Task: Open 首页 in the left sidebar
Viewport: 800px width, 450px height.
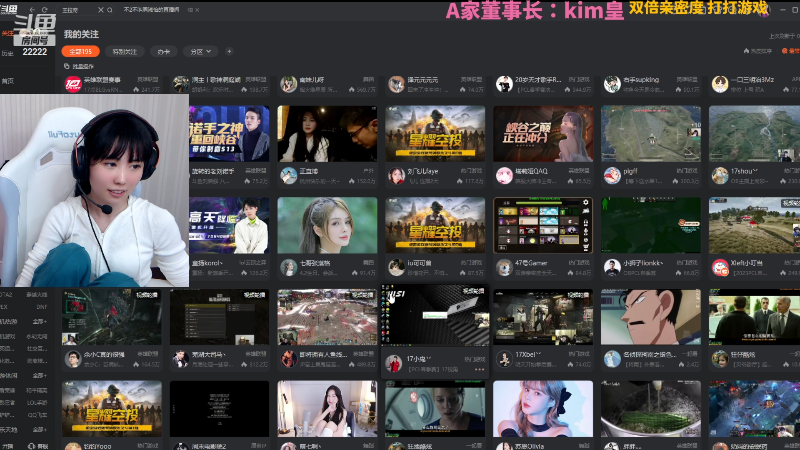Action: (x=7, y=81)
